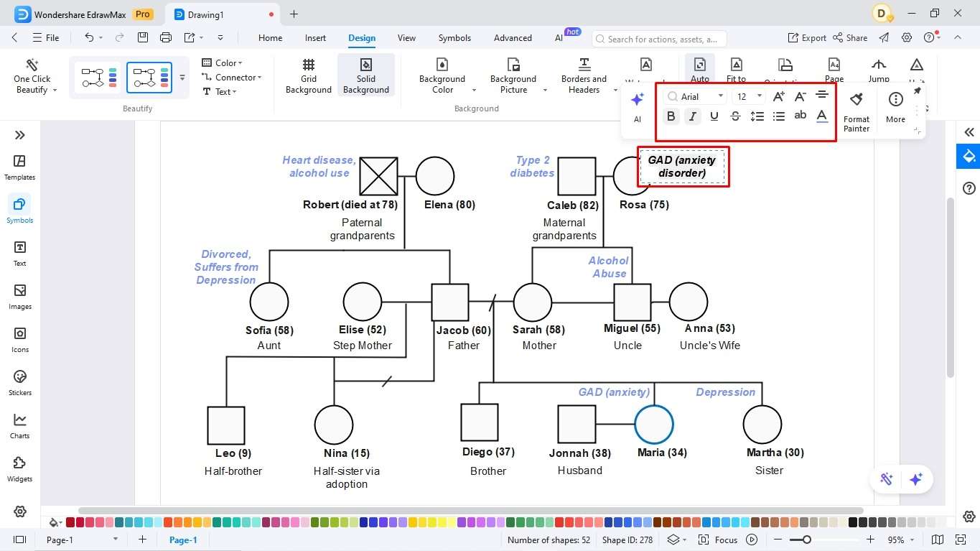Switch to the Symbols ribbon tab

454,38
